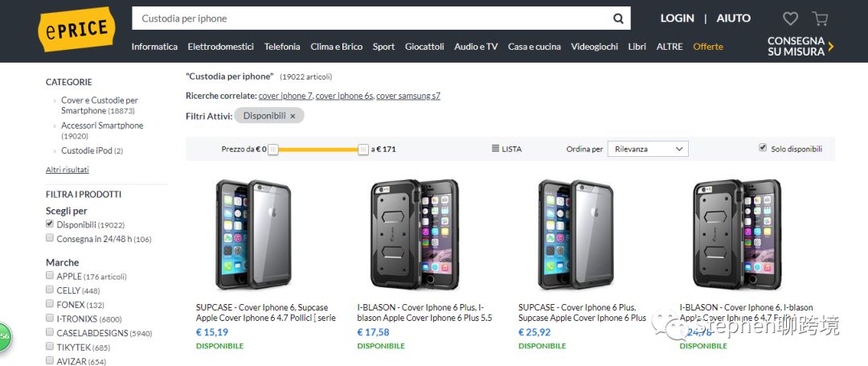Remove the Disponibili active filter
Image resolution: width=868 pixels, height=366 pixels.
tap(293, 116)
